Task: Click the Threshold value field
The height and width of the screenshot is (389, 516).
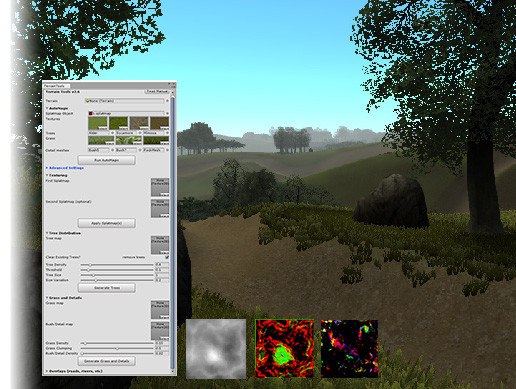Action: click(x=162, y=270)
